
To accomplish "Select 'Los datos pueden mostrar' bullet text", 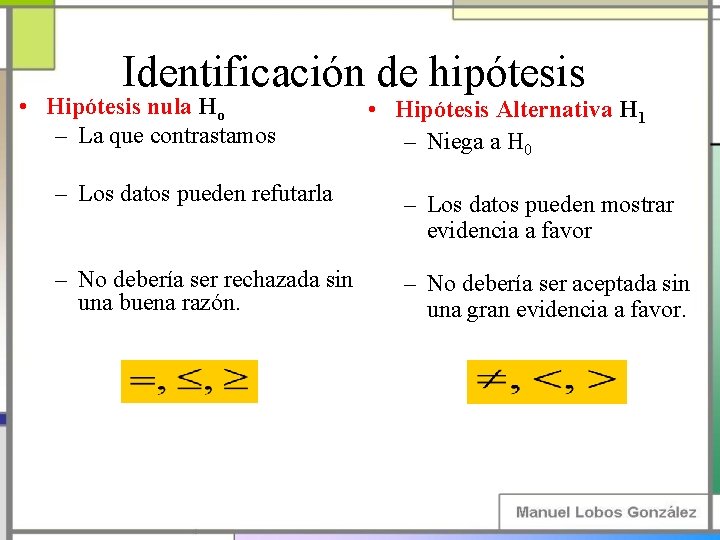I will 551,205.
